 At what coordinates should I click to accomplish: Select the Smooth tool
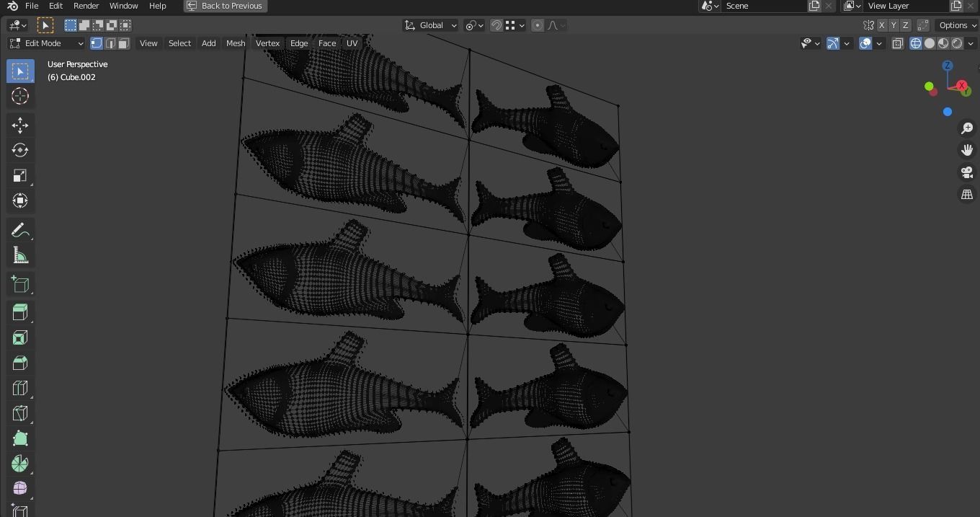(20, 488)
